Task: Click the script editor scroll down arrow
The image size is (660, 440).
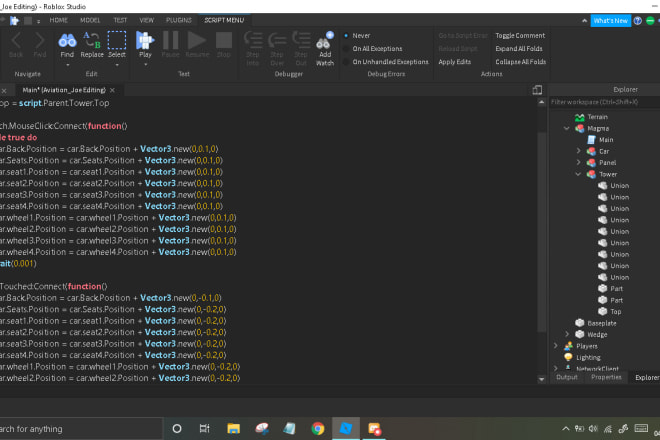Action: click(541, 379)
